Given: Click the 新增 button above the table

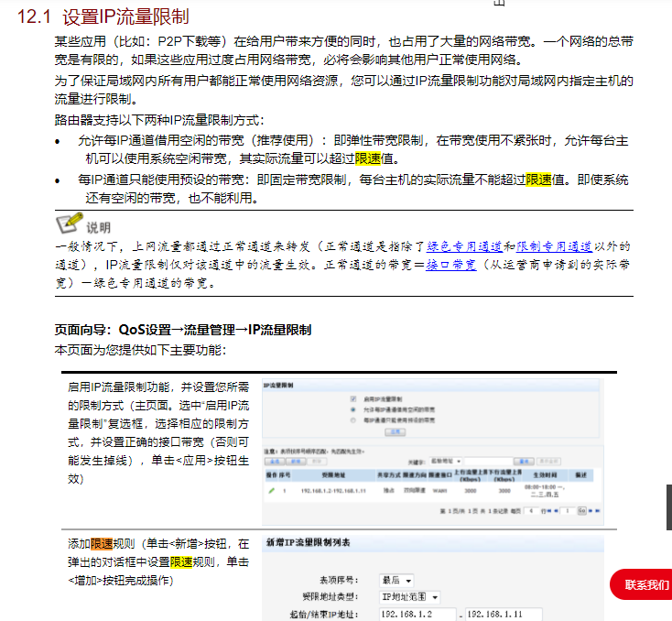Looking at the screenshot, I should click(296, 462).
